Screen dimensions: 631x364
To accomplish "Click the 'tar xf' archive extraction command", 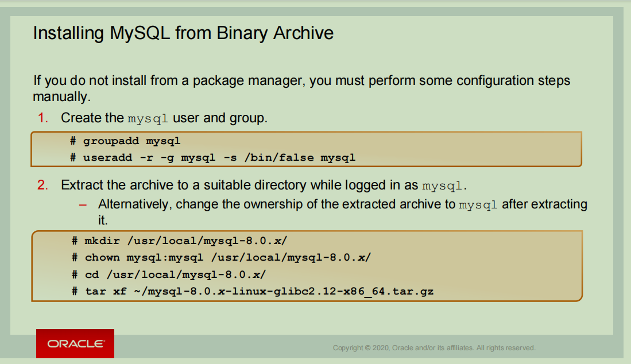I will pyautogui.click(x=253, y=291).
